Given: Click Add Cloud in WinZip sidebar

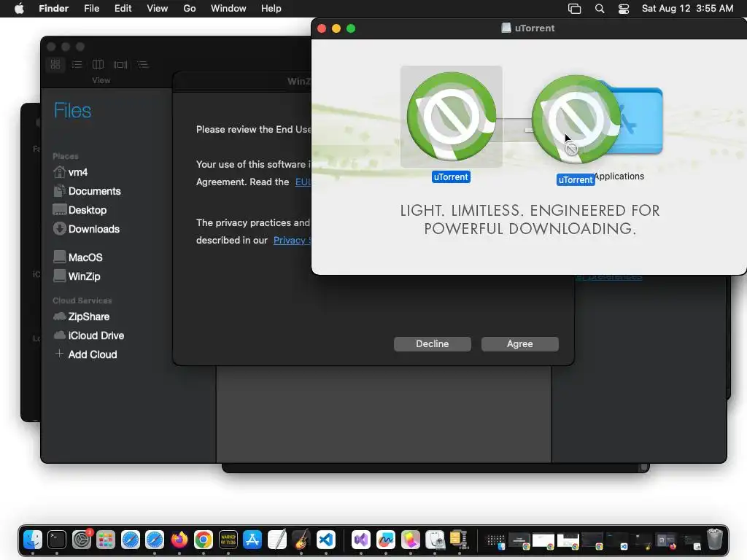Looking at the screenshot, I should click(x=86, y=354).
